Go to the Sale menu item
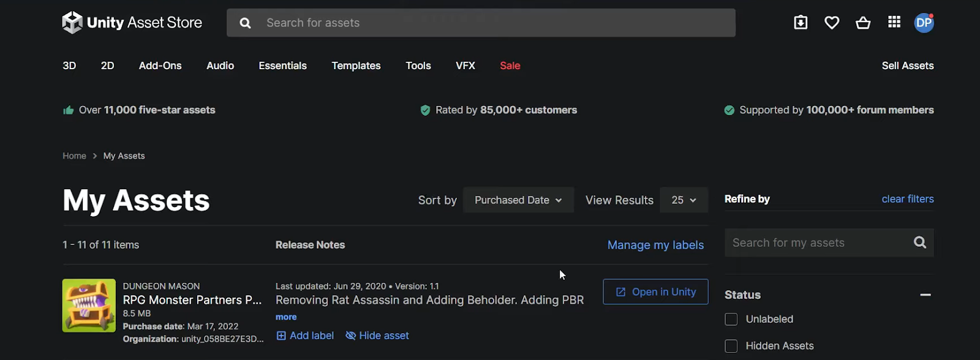The height and width of the screenshot is (360, 980). pyautogui.click(x=510, y=66)
